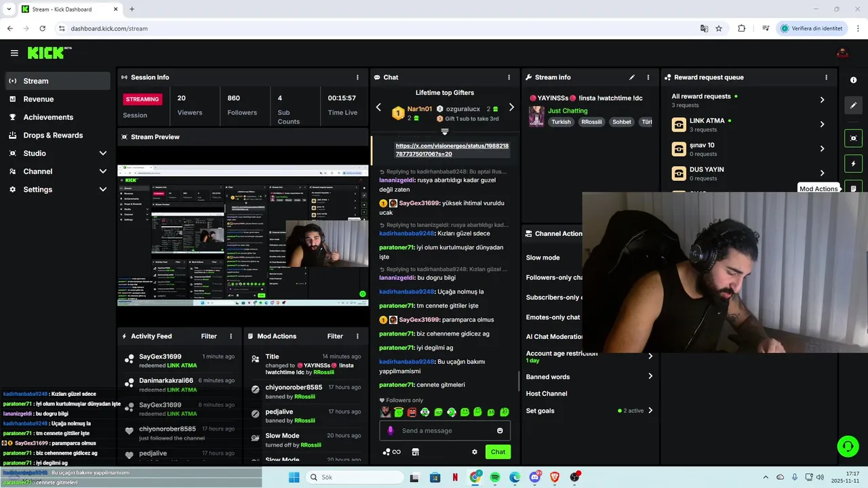Screen dimensions: 868x488
Task: Show previous top gifter
Action: [x=378, y=107]
